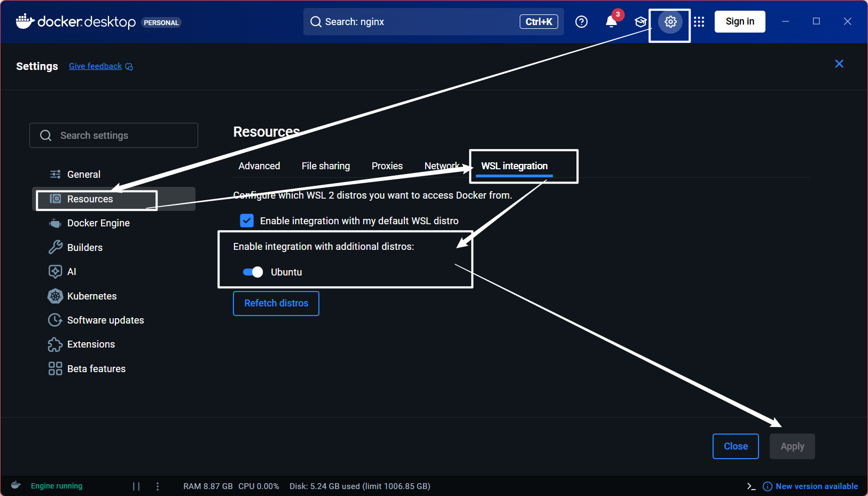Click the AI sparkle icon
Viewport: 868px width, 496px height.
55,271
